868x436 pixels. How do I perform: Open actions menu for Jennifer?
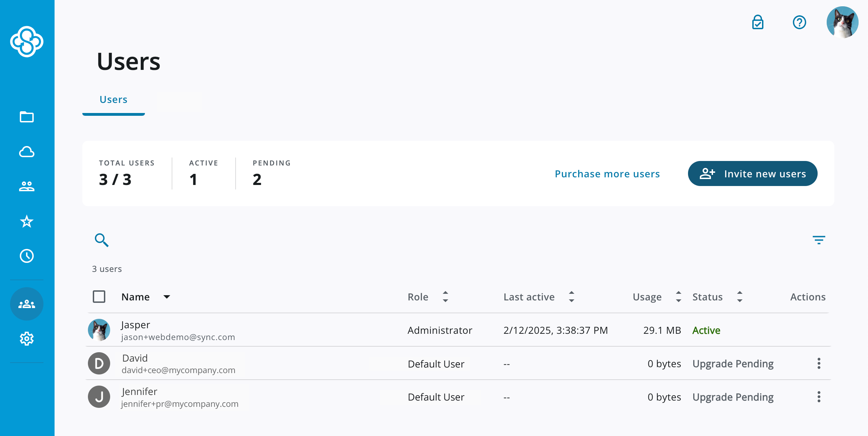point(819,397)
